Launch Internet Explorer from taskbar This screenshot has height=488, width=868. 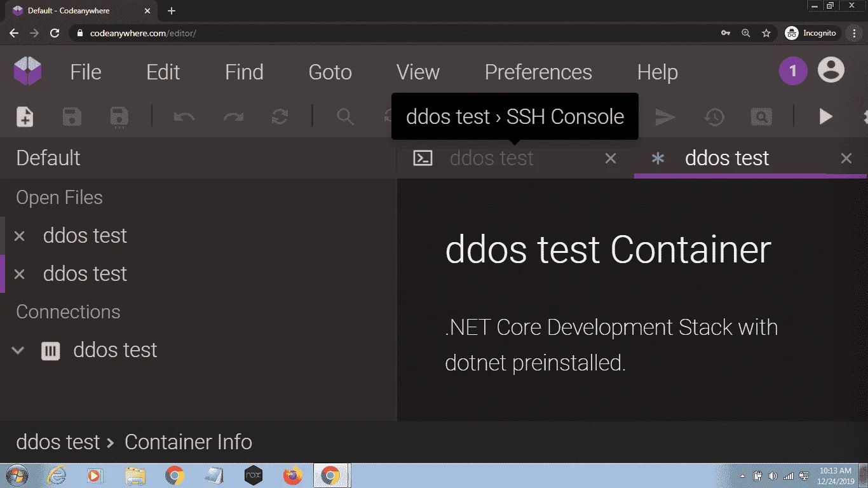coord(57,475)
